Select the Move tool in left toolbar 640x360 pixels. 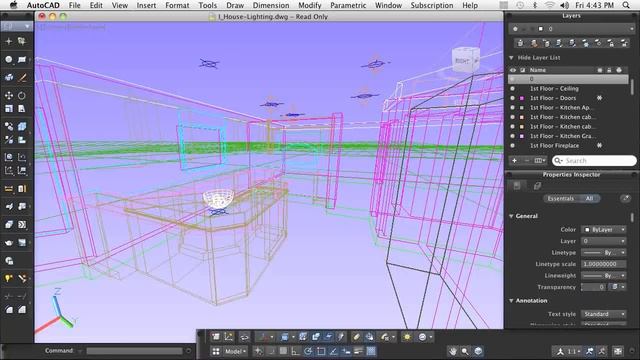click(9, 95)
